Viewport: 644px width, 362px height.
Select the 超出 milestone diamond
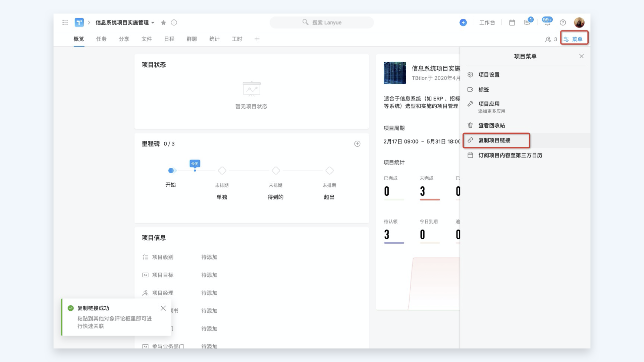[329, 171]
